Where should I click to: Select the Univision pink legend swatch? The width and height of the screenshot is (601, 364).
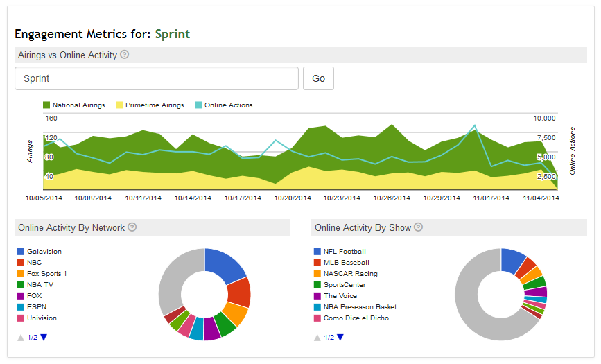pyautogui.click(x=21, y=318)
